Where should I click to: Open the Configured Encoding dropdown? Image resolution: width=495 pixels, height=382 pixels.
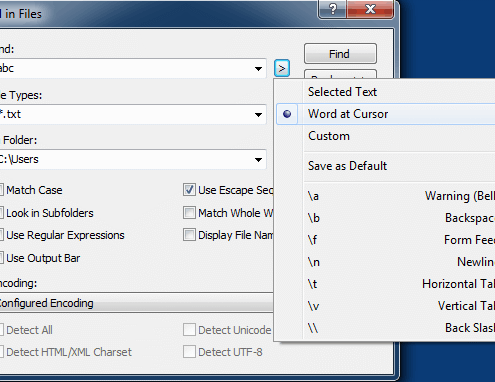(x=136, y=303)
